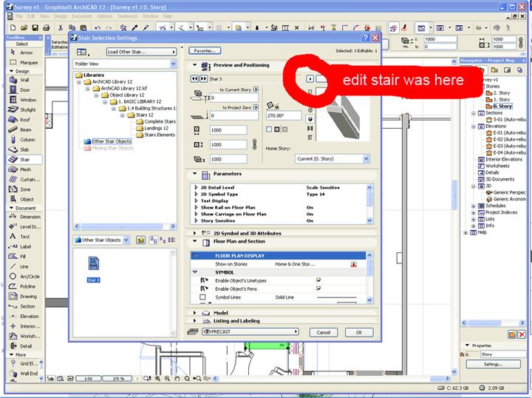Select 1. Story in Navigator
The width and height of the screenshot is (532, 398).
[x=502, y=99]
